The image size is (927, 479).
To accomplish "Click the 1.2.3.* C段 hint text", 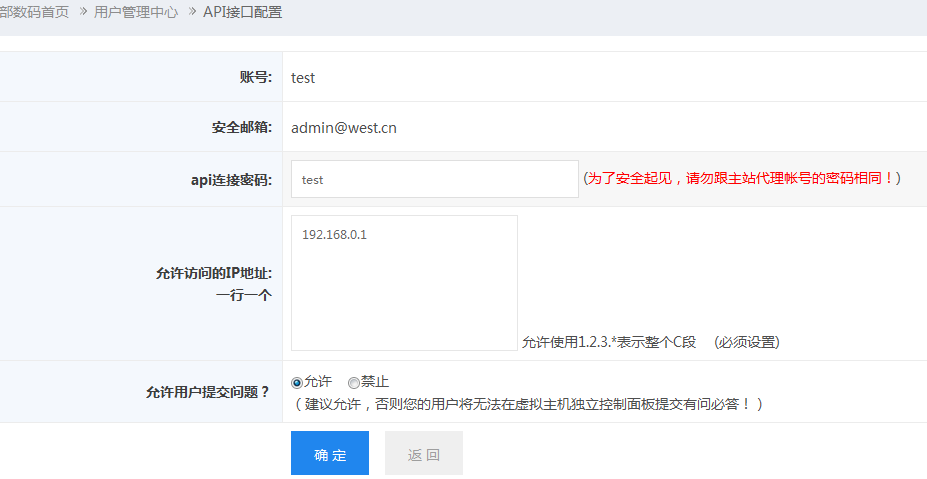I will click(608, 342).
